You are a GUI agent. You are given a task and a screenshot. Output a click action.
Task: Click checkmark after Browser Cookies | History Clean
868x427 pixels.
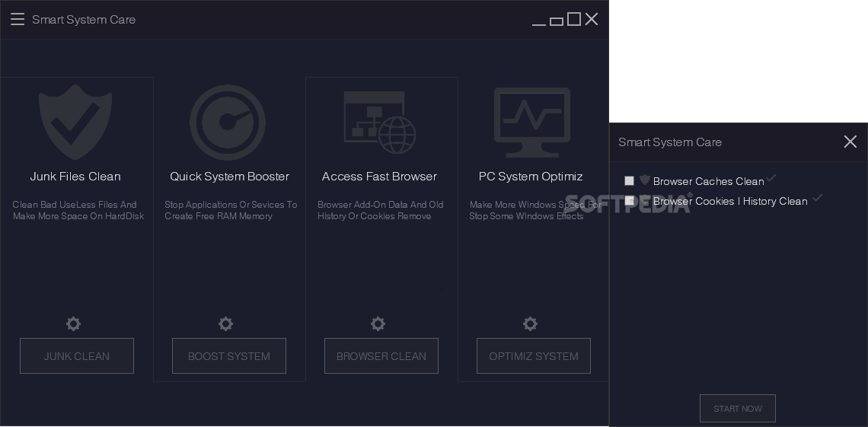(817, 197)
